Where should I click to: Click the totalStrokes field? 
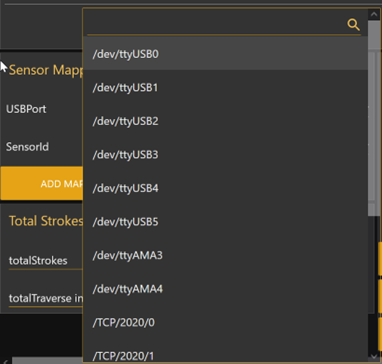[46, 261]
